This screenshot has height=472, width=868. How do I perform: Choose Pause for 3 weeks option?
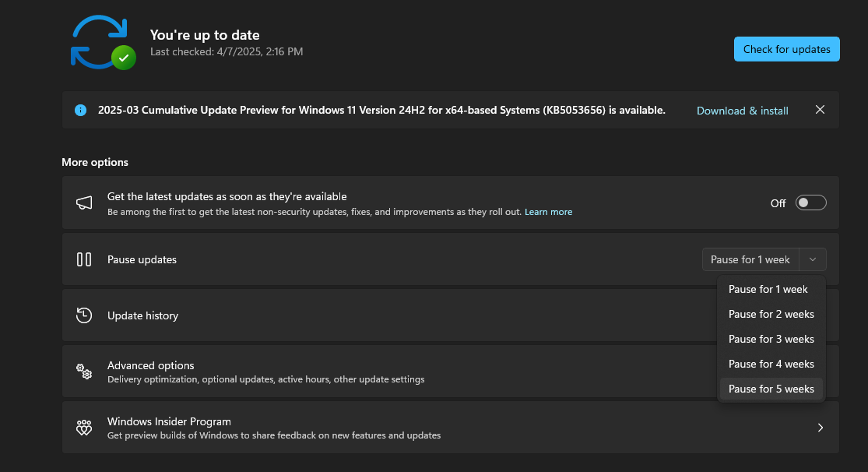pos(771,339)
